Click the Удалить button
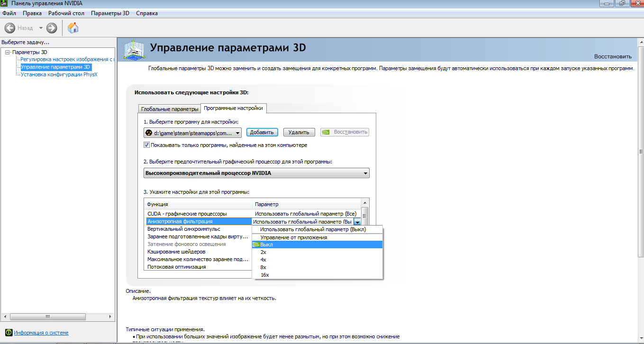The height and width of the screenshot is (344, 644). (299, 133)
